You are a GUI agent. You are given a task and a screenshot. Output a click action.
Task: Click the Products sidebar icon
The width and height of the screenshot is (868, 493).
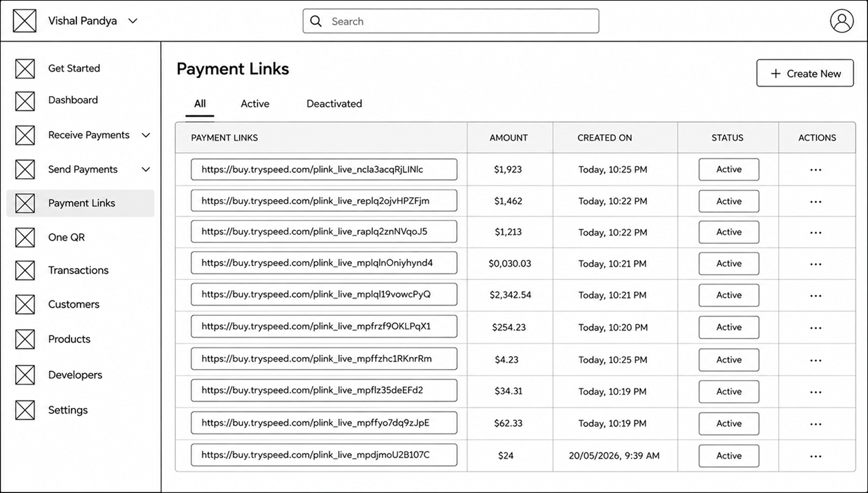coord(25,339)
